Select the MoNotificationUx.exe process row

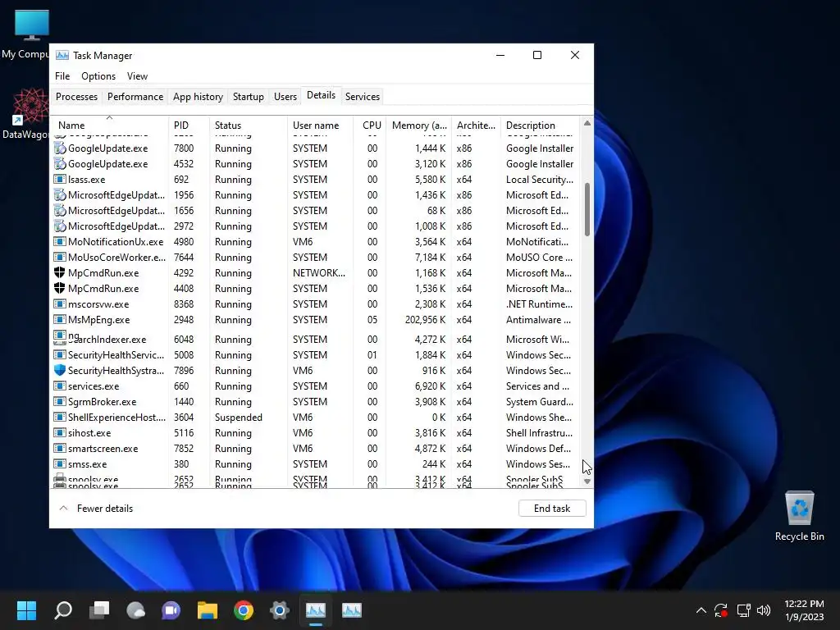pos(316,242)
